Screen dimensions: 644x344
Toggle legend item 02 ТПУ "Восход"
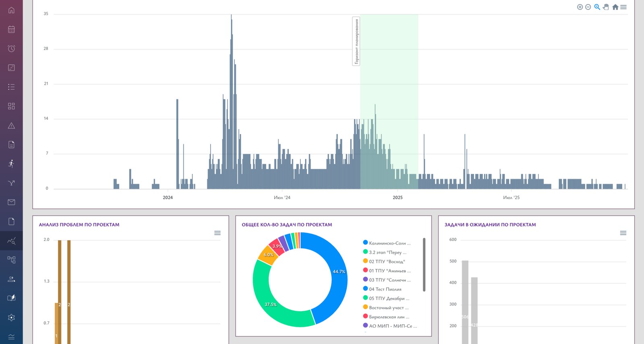click(384, 262)
